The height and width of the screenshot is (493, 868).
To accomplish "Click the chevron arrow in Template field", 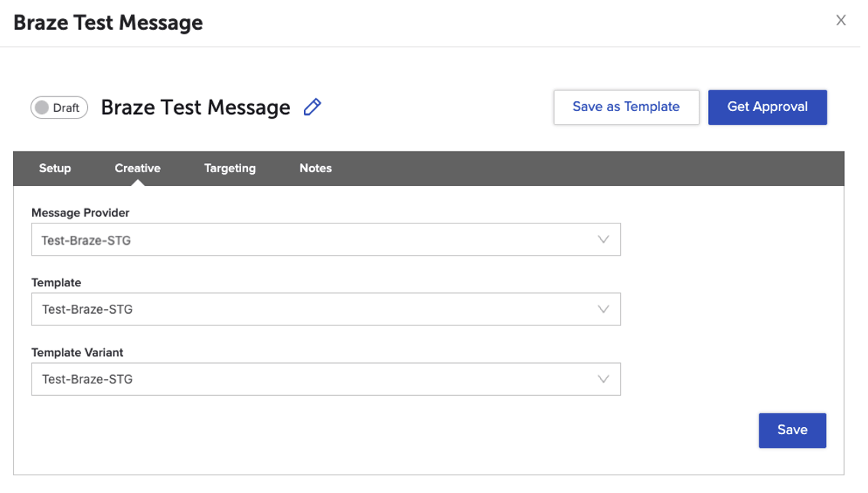I will 603,309.
